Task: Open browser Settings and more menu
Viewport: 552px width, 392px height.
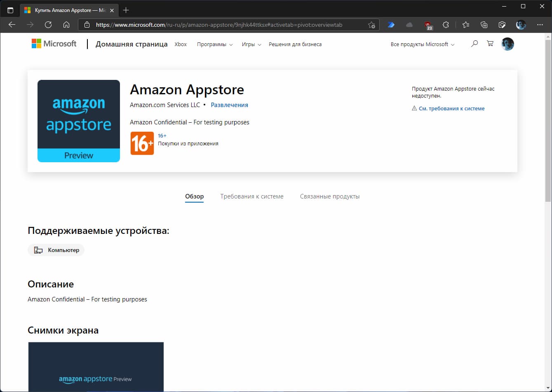Action: [540, 25]
